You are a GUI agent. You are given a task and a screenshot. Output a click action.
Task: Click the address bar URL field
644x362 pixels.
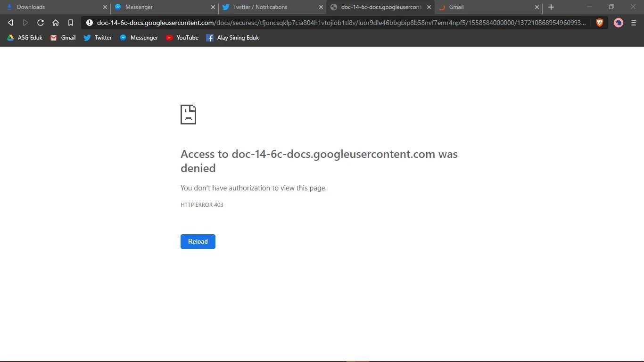342,23
